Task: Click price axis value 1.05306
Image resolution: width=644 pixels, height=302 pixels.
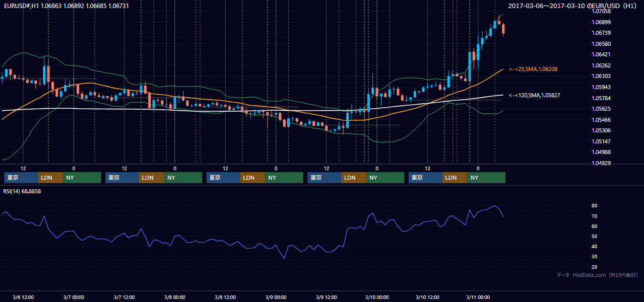Action: point(601,130)
